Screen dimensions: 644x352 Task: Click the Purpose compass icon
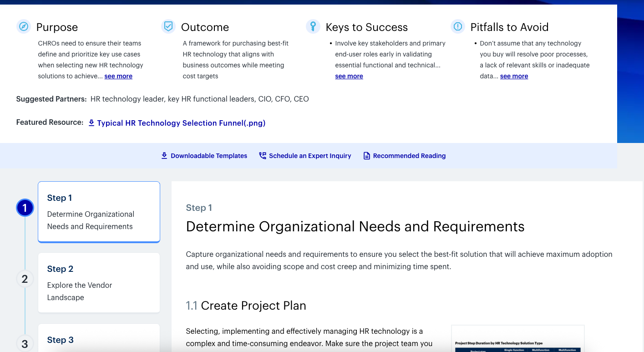click(x=24, y=27)
